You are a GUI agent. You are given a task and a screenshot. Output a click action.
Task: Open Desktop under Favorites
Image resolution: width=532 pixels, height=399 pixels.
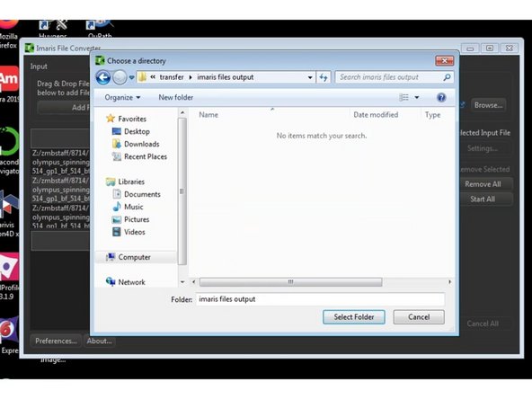[x=131, y=131]
